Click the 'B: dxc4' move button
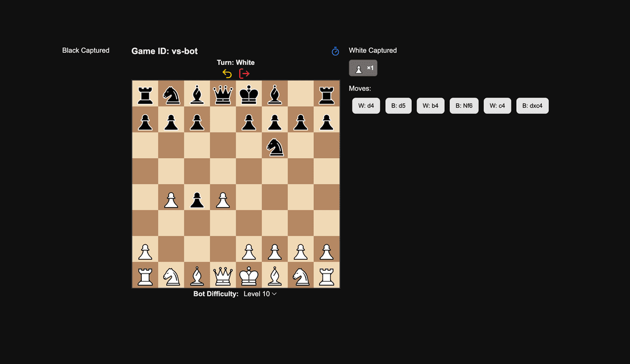630x364 pixels. (532, 106)
